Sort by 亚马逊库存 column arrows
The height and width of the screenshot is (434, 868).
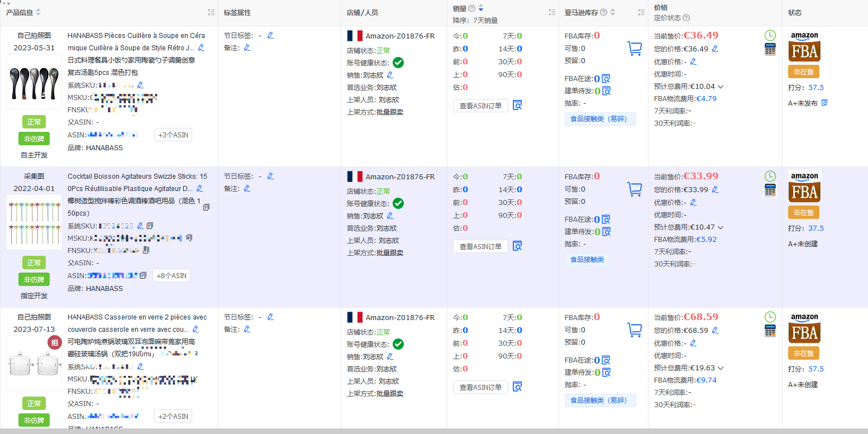(x=613, y=12)
